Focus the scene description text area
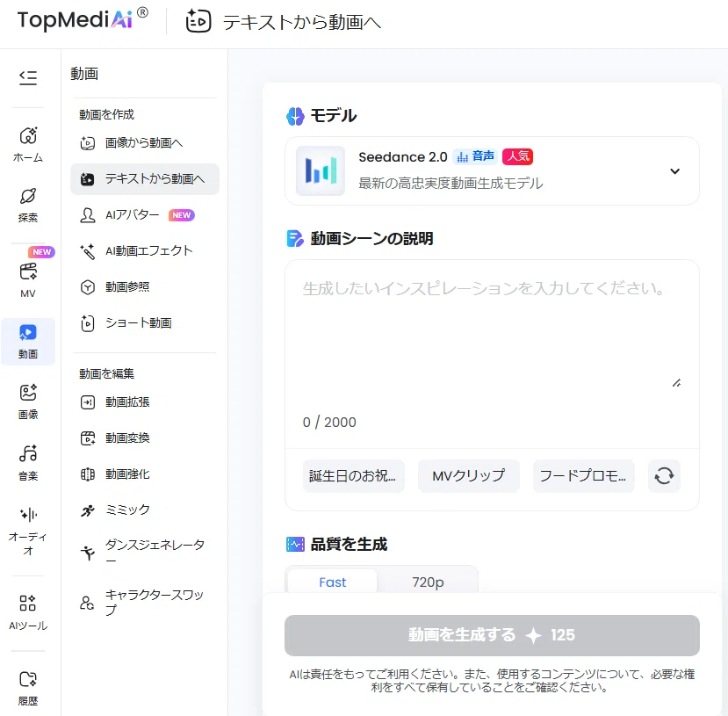The image size is (728, 716). tap(492, 336)
